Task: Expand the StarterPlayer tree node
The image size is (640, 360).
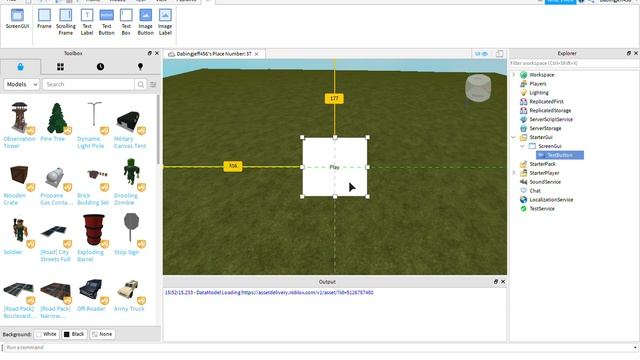Action: (514, 173)
